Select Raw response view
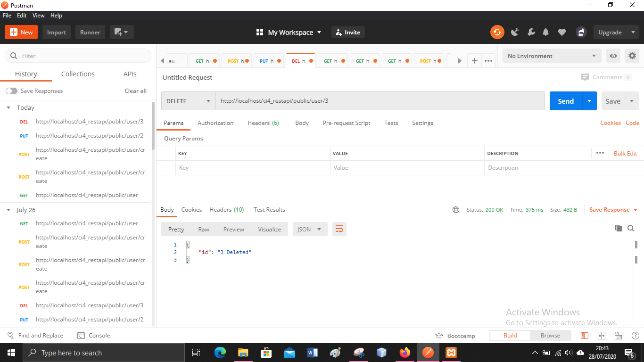The width and height of the screenshot is (644, 362). coord(204,229)
